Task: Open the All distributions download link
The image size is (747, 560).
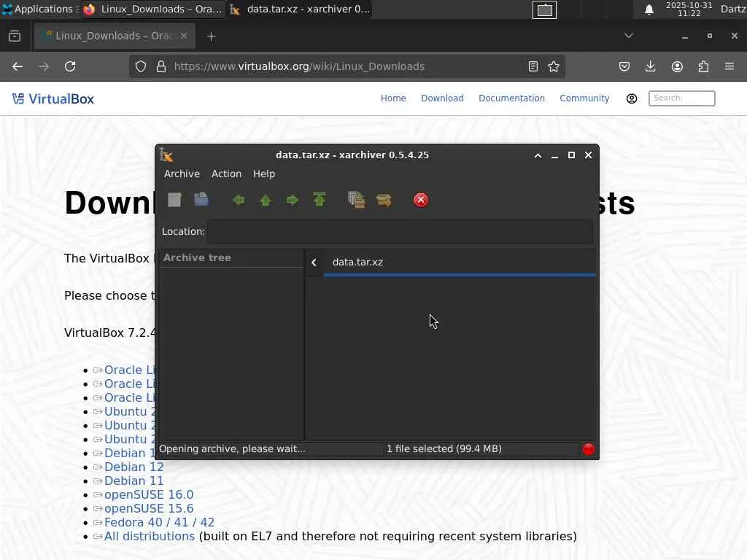Action: tap(149, 536)
